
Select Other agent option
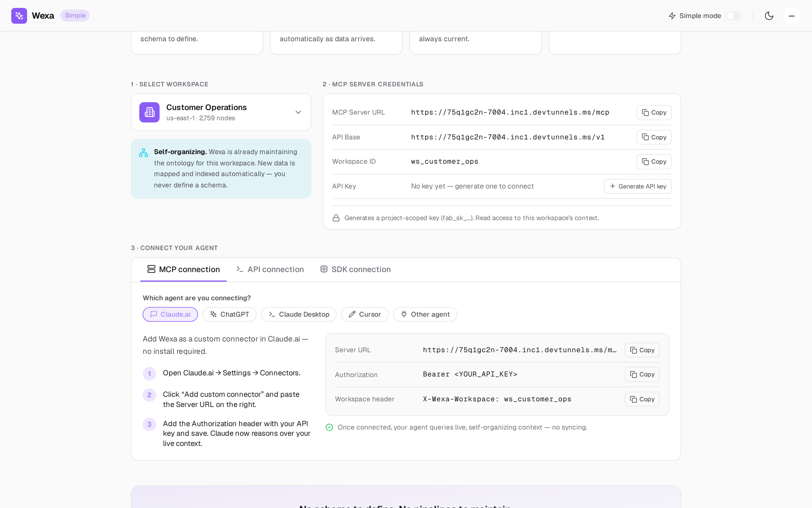pyautogui.click(x=425, y=314)
